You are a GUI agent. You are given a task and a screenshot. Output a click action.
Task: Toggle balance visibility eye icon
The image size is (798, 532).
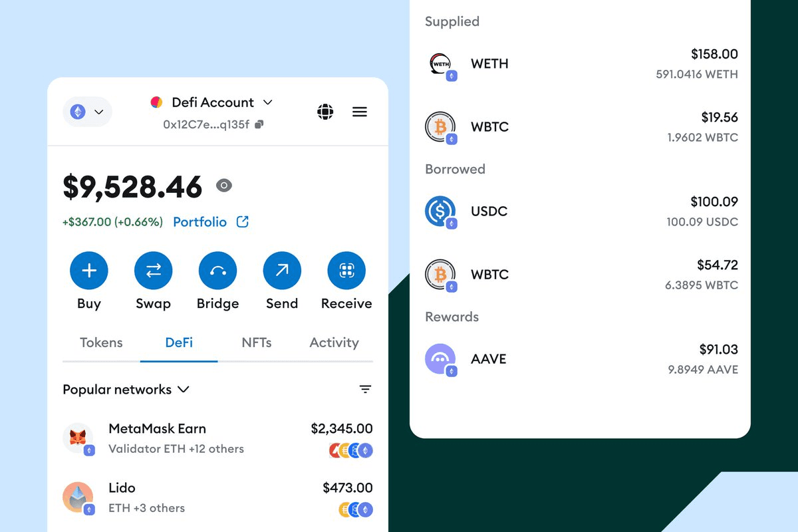(224, 186)
